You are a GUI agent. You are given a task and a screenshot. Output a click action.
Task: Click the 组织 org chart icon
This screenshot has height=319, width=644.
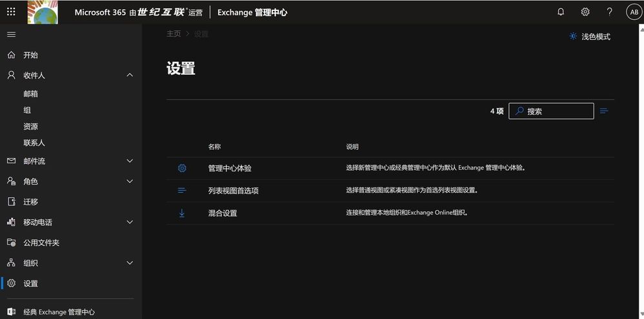(x=12, y=263)
